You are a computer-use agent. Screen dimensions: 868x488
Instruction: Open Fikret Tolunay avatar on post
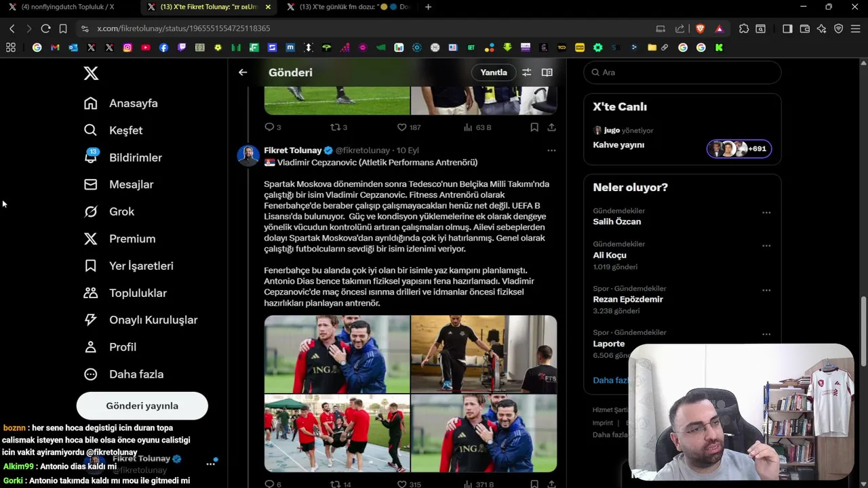(x=248, y=155)
